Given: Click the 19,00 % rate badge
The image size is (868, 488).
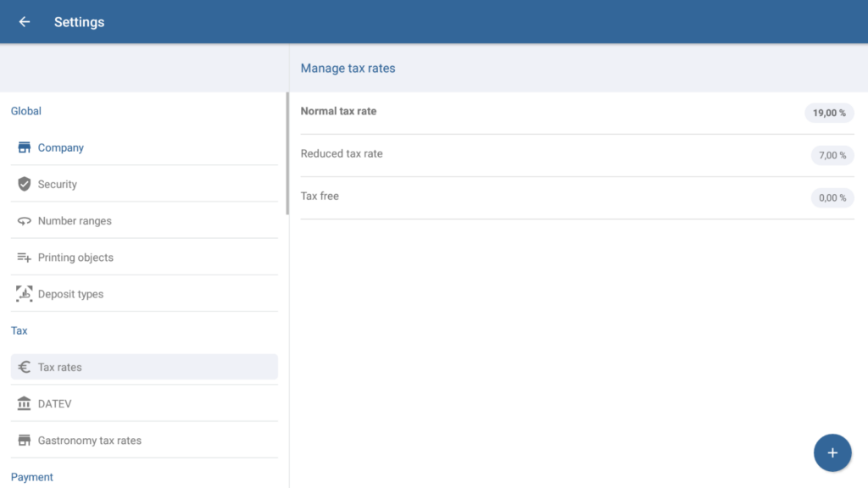Looking at the screenshot, I should click(829, 113).
